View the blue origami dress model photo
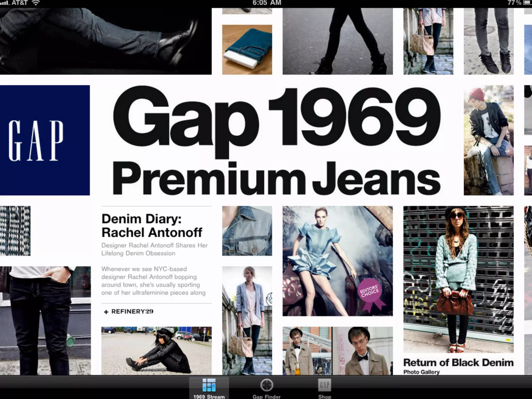 [x=337, y=261]
